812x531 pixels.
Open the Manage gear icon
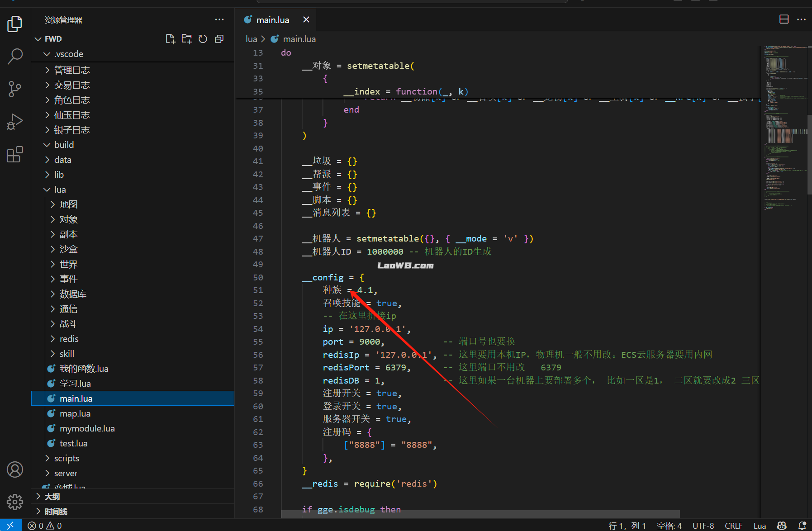coord(15,502)
